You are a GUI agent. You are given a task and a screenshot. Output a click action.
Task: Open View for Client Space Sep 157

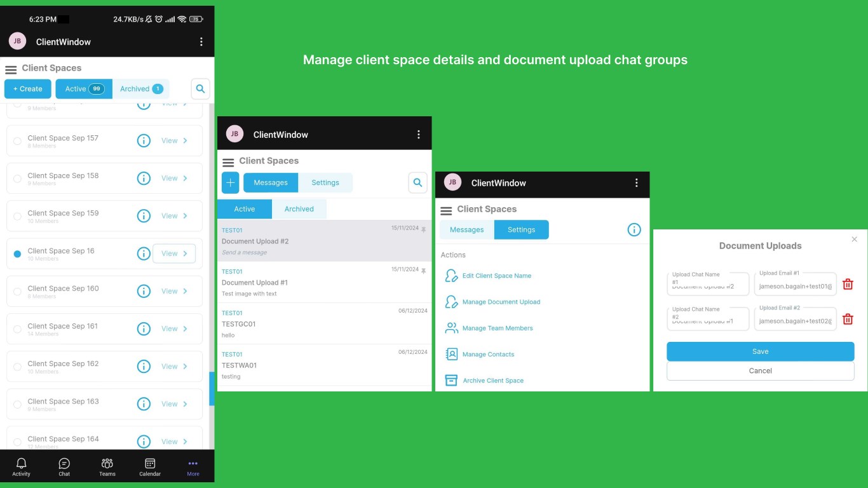pyautogui.click(x=174, y=140)
